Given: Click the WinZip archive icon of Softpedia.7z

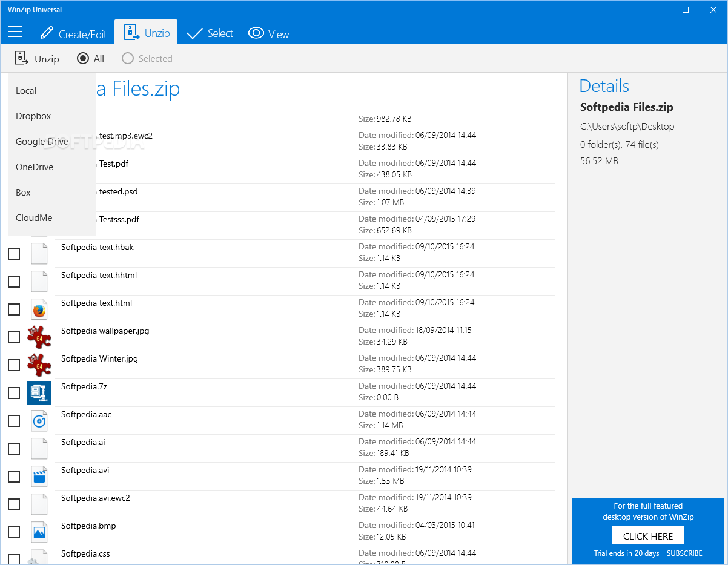Looking at the screenshot, I should click(x=39, y=393).
